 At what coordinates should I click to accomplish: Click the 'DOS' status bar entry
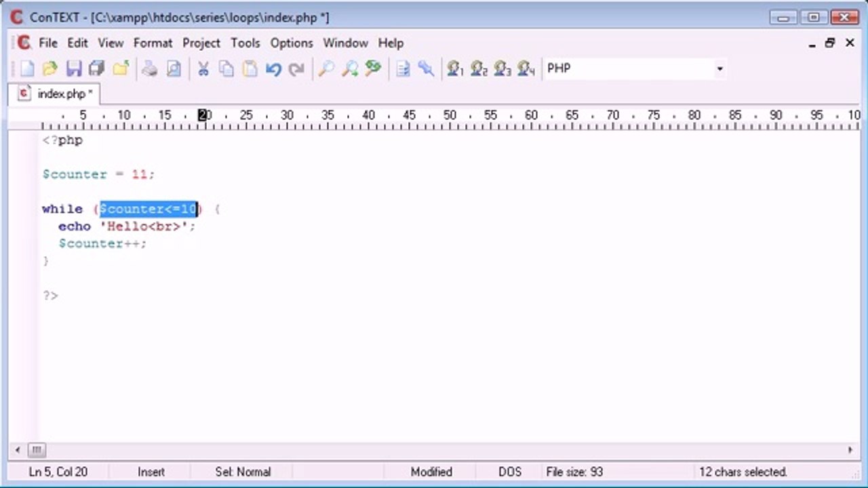tap(510, 472)
